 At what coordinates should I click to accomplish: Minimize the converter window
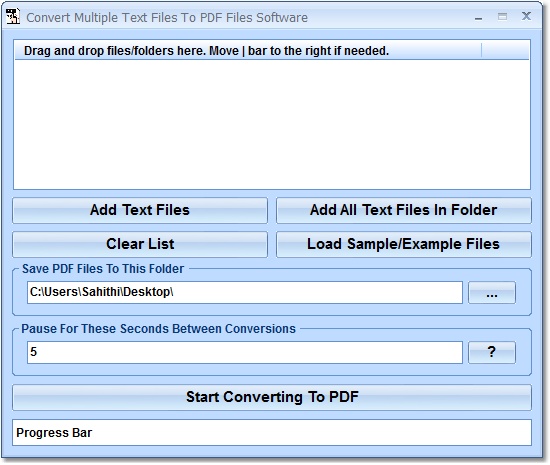(x=478, y=17)
